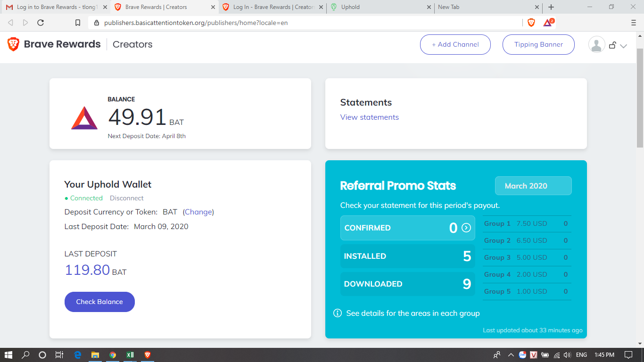Viewport: 644px width, 362px height.
Task: Click the Excel icon in the taskbar
Action: [130, 354]
